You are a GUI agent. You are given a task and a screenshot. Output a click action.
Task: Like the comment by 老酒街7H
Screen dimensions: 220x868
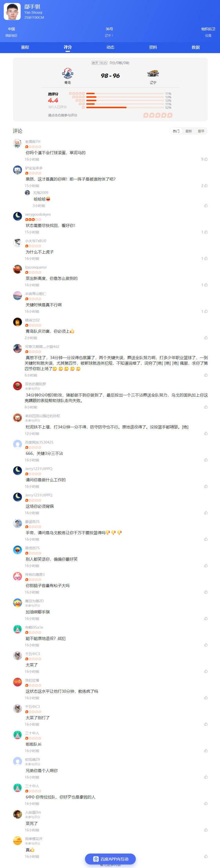tap(206, 159)
